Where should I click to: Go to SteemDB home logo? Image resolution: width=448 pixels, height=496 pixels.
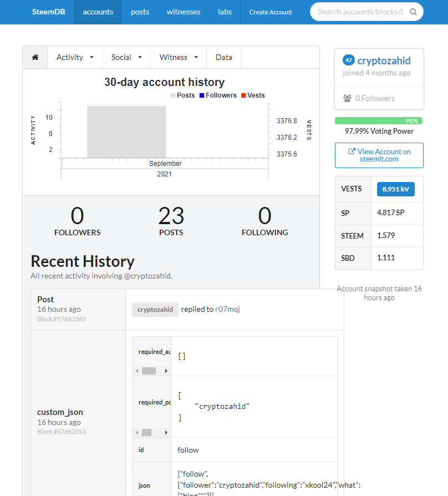[48, 12]
